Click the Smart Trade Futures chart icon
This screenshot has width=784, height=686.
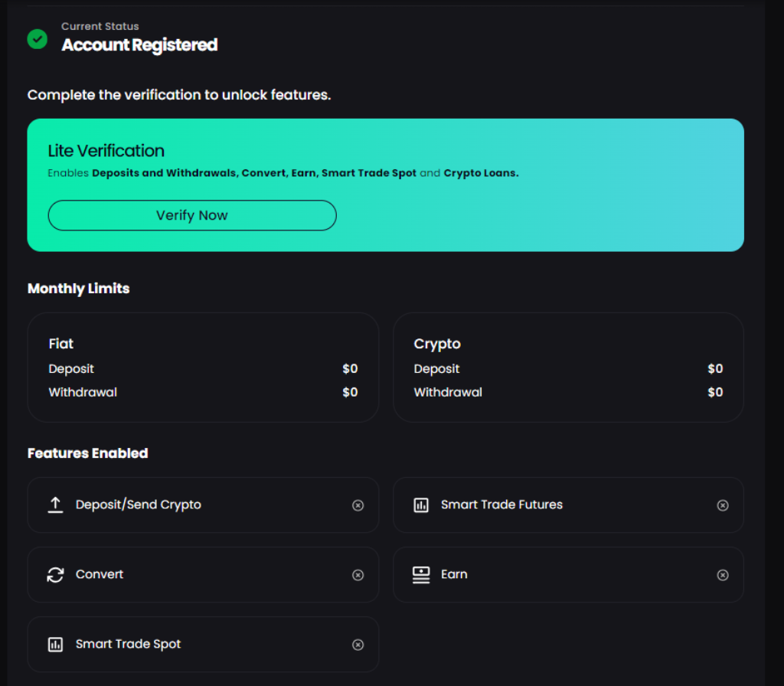pyautogui.click(x=420, y=505)
